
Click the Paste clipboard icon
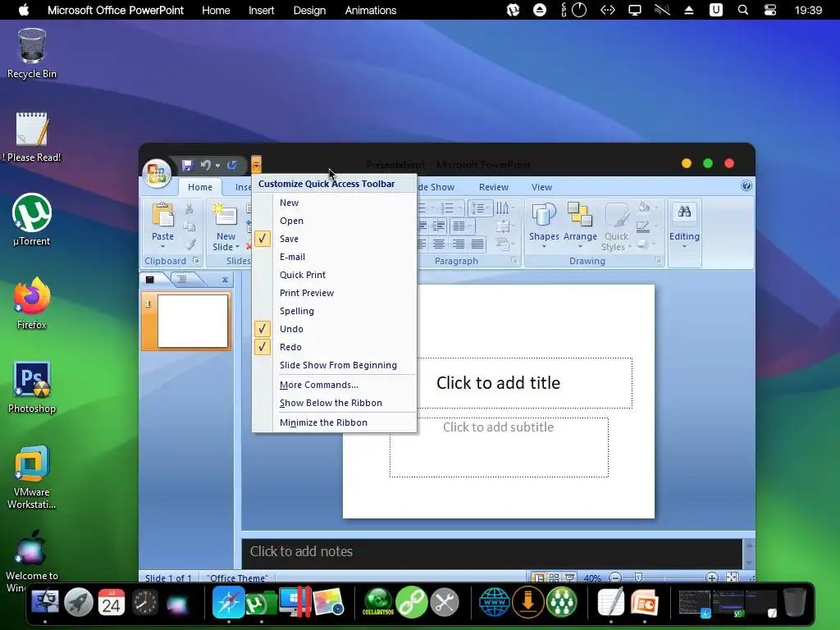point(163,216)
